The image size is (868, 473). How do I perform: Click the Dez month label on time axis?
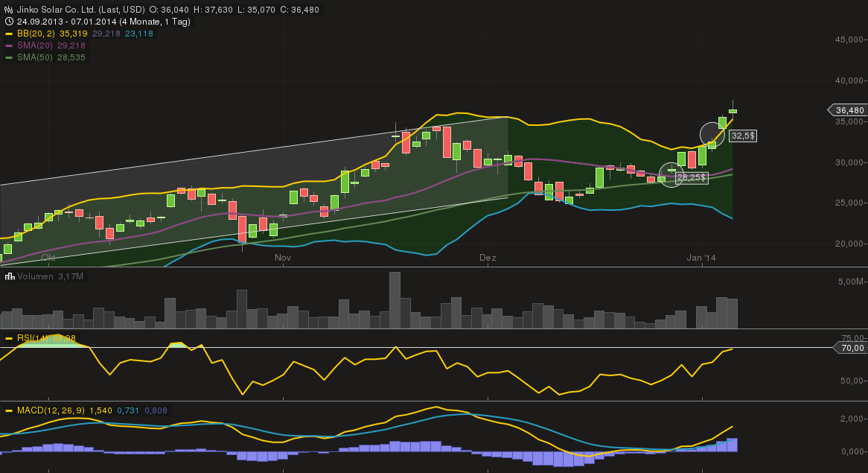488,258
